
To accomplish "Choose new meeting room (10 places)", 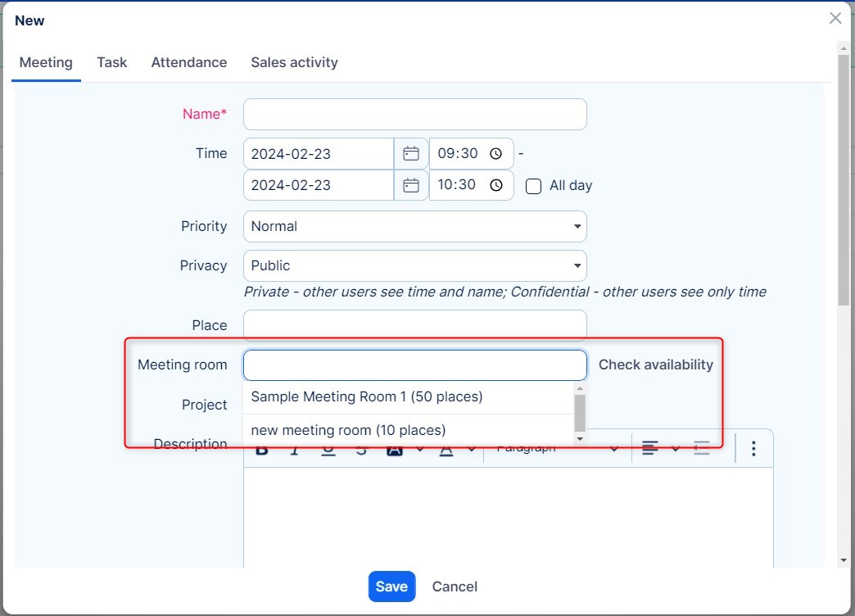I will tap(348, 430).
